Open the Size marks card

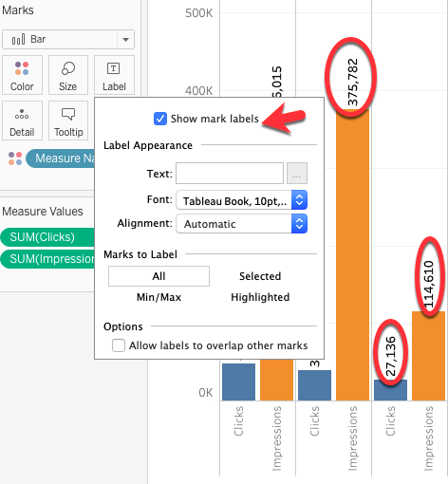tap(68, 75)
